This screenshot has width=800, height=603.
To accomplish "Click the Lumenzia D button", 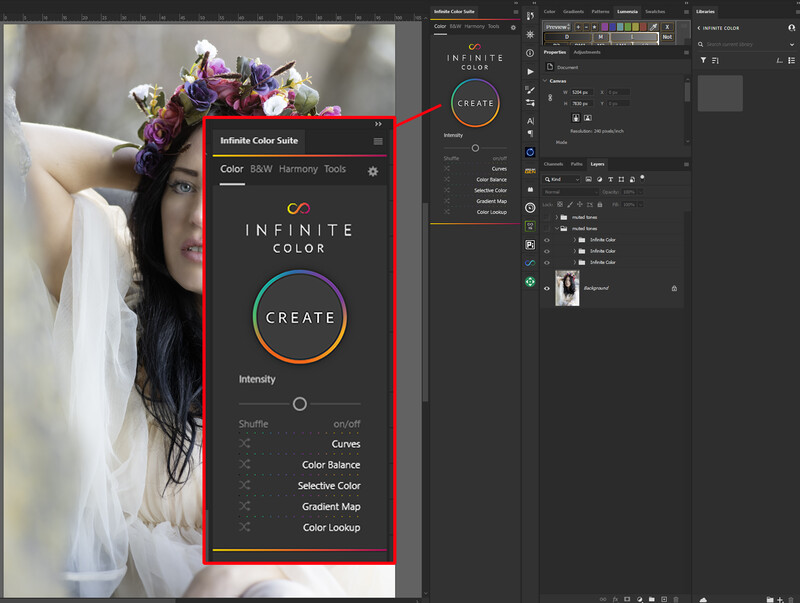I will [567, 37].
